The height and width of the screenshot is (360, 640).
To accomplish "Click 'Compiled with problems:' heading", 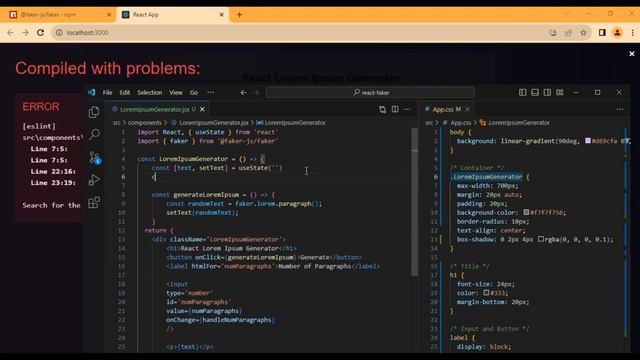I will click(x=108, y=68).
